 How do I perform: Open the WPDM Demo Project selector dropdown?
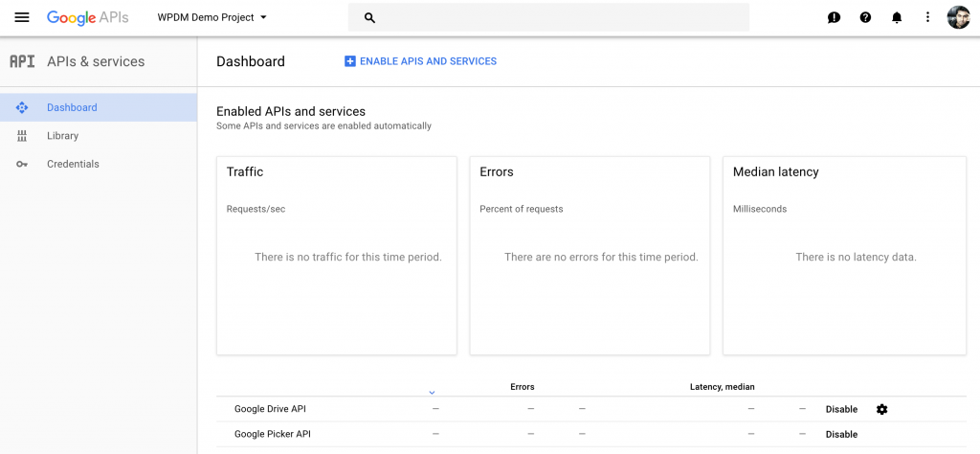[212, 17]
